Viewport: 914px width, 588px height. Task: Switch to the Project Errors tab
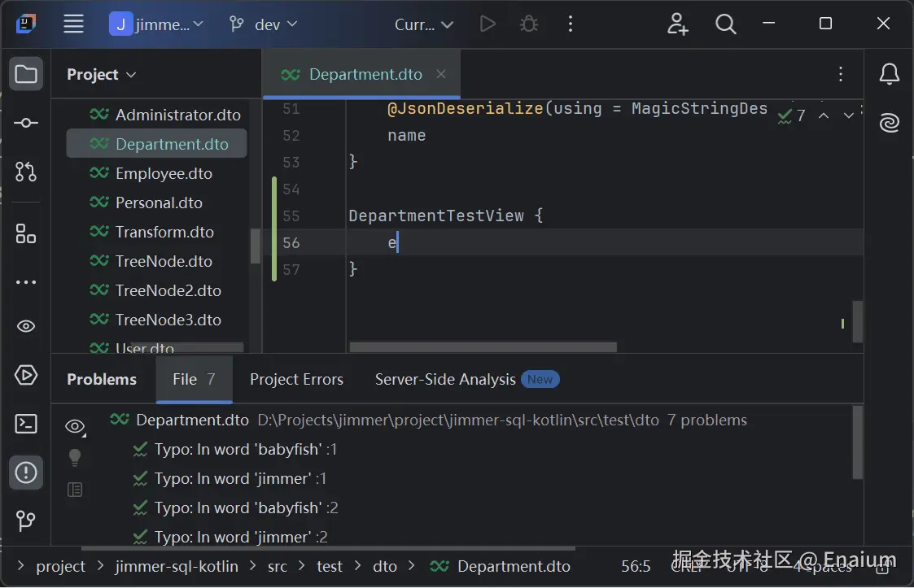pos(296,380)
